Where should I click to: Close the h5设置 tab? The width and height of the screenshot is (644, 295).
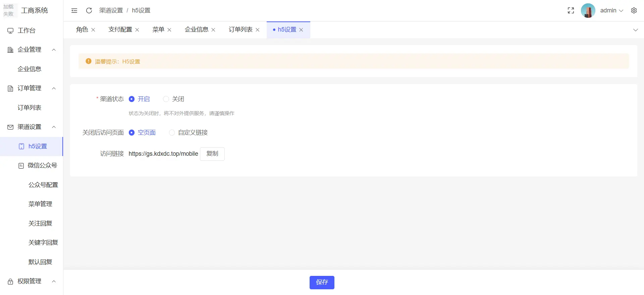tap(301, 30)
